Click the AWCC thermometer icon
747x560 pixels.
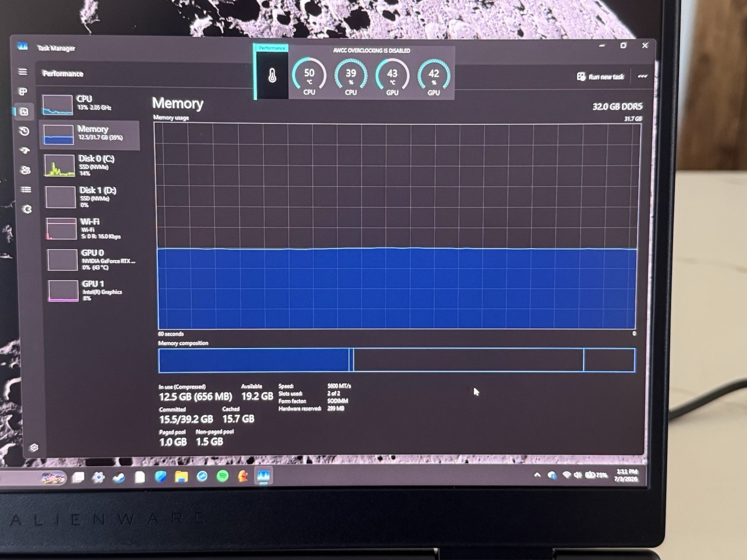272,76
